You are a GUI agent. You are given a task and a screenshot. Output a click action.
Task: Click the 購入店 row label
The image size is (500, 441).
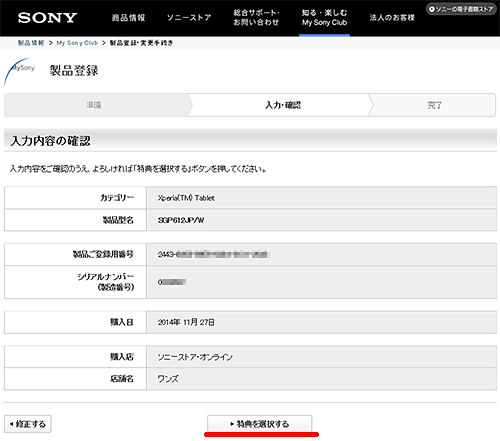pyautogui.click(x=122, y=357)
